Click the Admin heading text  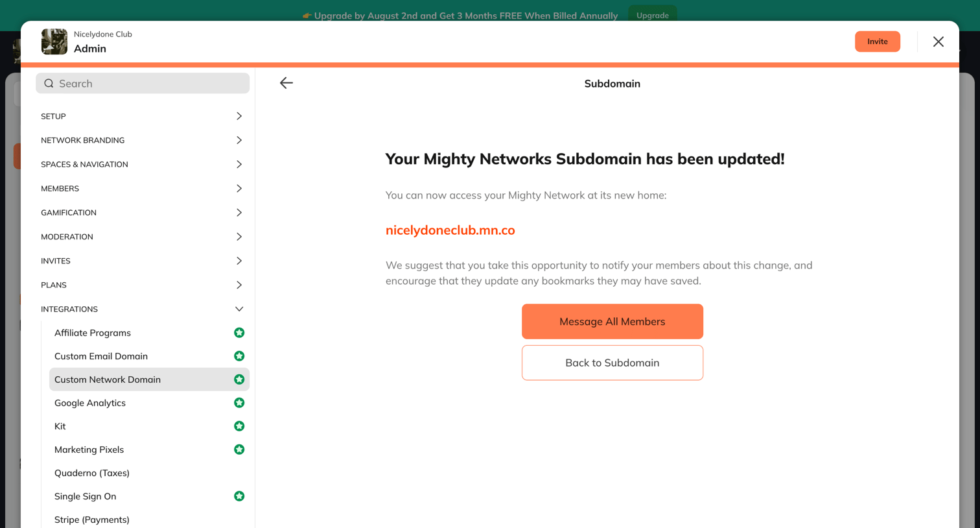click(x=90, y=49)
